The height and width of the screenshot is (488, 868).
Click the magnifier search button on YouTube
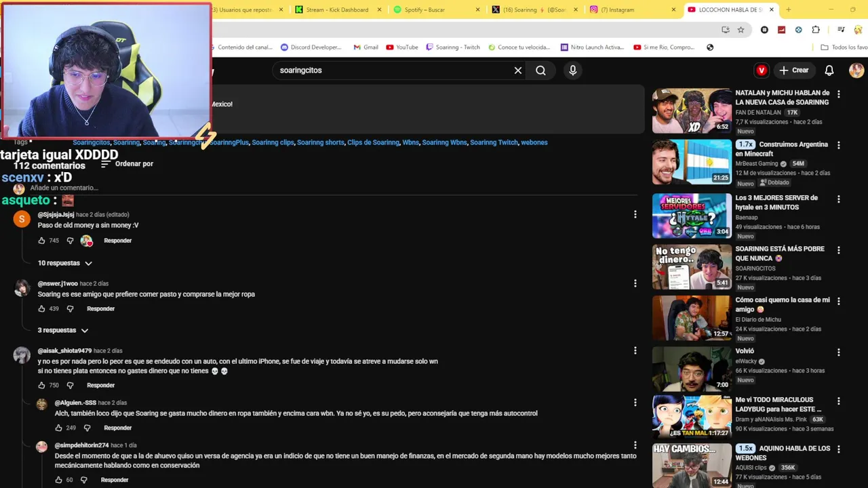[540, 70]
